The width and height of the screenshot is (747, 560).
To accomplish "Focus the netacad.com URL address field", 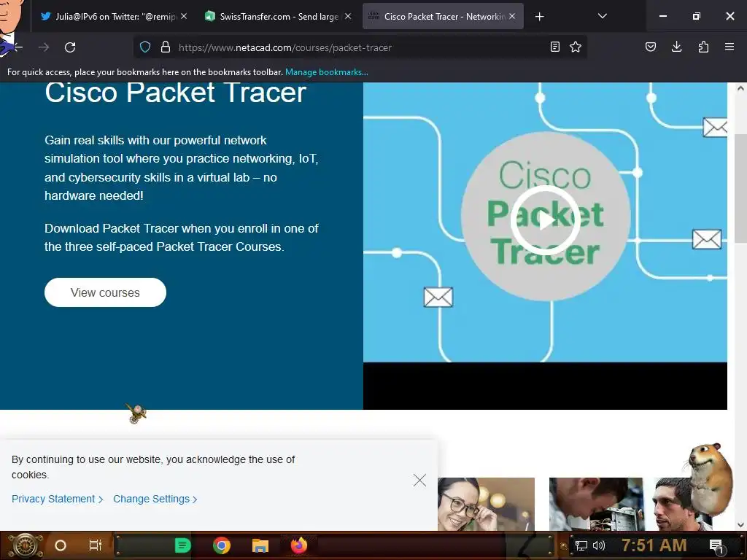I will 360,47.
